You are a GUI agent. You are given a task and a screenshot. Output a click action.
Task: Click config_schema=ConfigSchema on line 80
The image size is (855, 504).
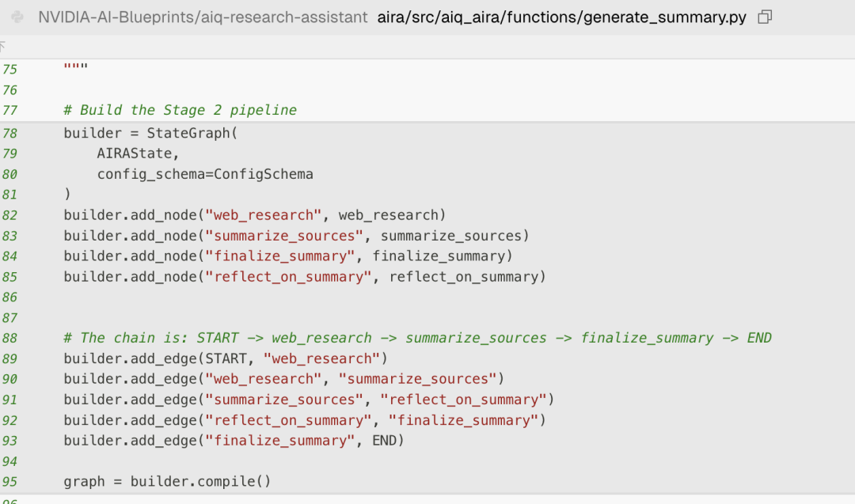click(x=205, y=174)
